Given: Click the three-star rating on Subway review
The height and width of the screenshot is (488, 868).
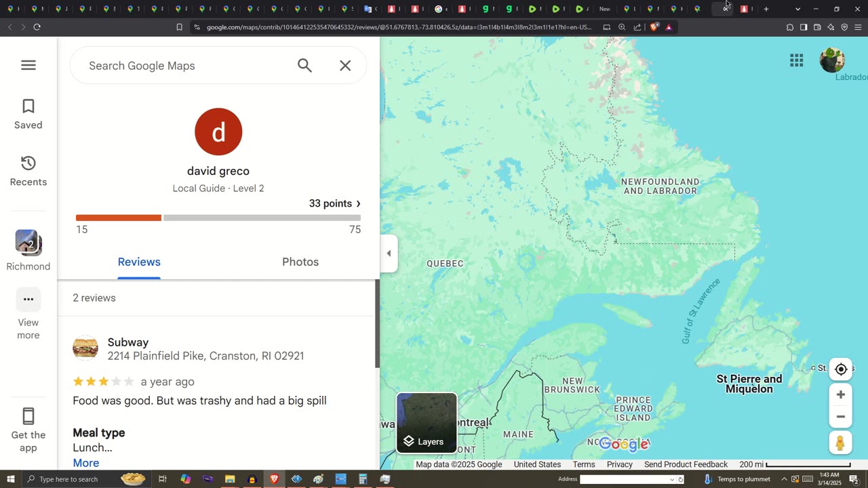Looking at the screenshot, I should point(103,382).
